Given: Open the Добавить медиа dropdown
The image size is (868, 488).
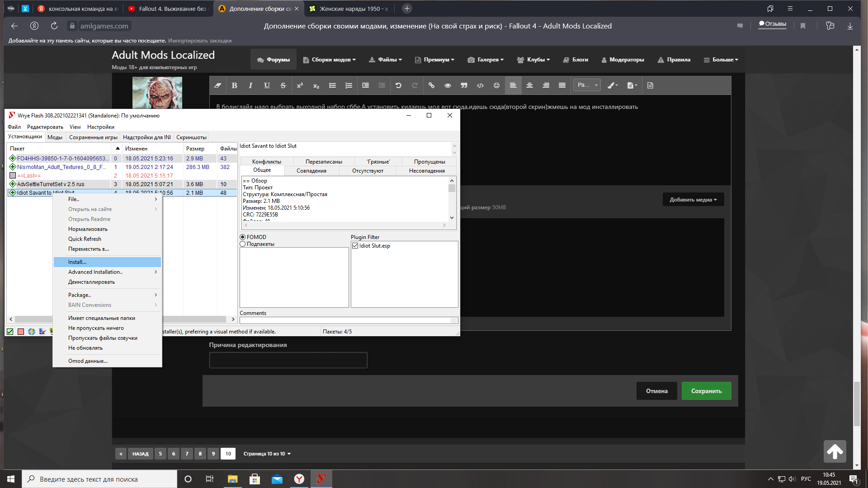Looking at the screenshot, I should (693, 200).
